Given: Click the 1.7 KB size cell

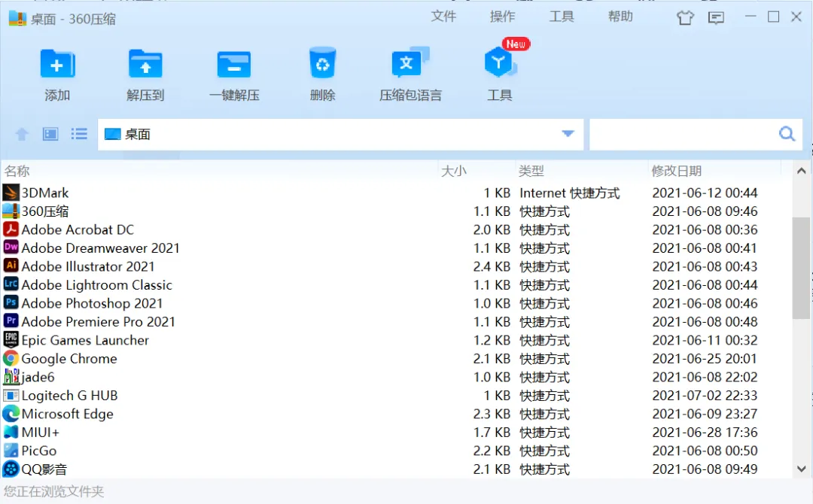Looking at the screenshot, I should tap(492, 433).
